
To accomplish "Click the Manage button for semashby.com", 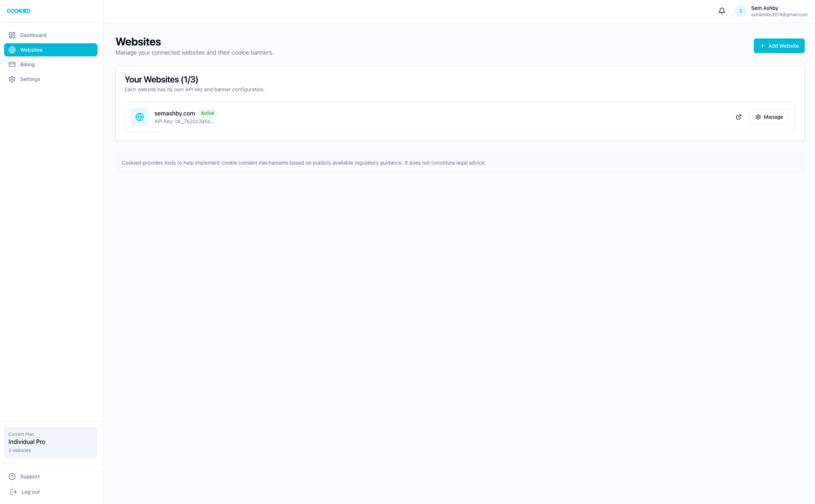I will 769,117.
